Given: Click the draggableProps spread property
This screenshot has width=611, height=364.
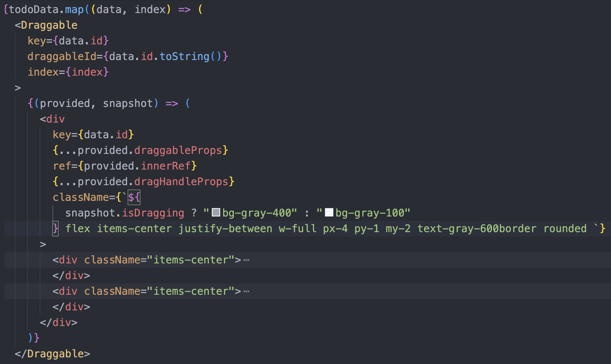Looking at the screenshot, I should (x=178, y=150).
